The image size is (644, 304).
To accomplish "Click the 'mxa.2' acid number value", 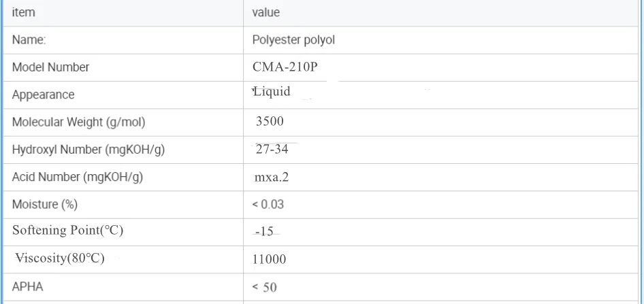I will coord(272,177).
